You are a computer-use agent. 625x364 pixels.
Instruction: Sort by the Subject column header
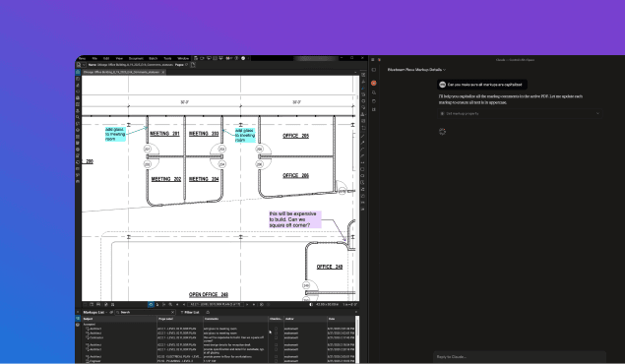pos(119,319)
